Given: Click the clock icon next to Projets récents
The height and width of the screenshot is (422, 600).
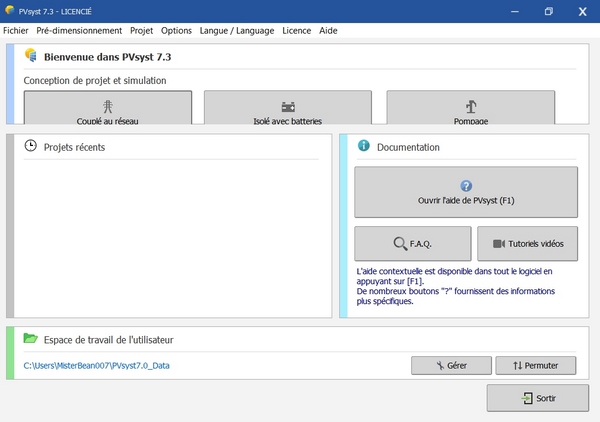Looking at the screenshot, I should (31, 146).
